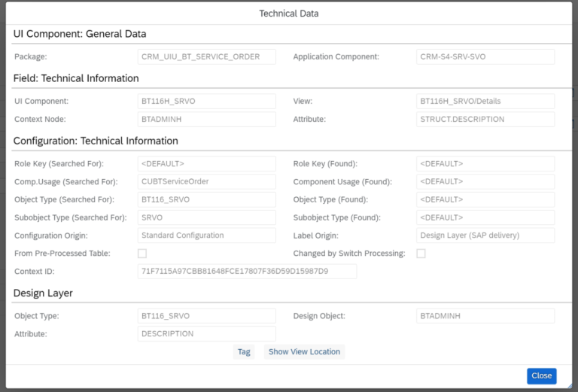Click the Attribute field STRUCT.DESCRIPTION

point(485,120)
